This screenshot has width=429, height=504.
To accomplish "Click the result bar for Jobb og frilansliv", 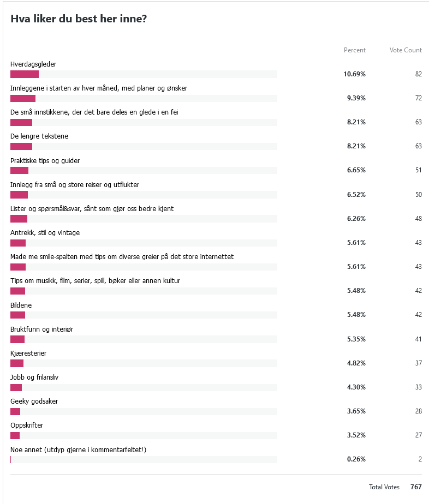I will pos(16,387).
